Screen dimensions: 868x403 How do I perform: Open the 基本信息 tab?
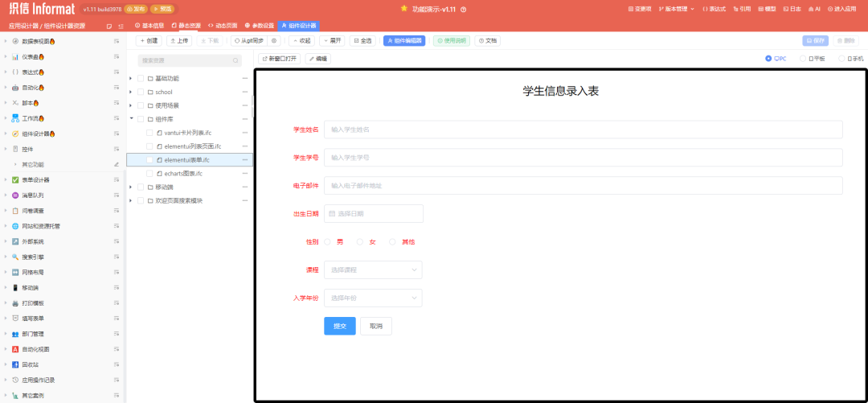149,26
